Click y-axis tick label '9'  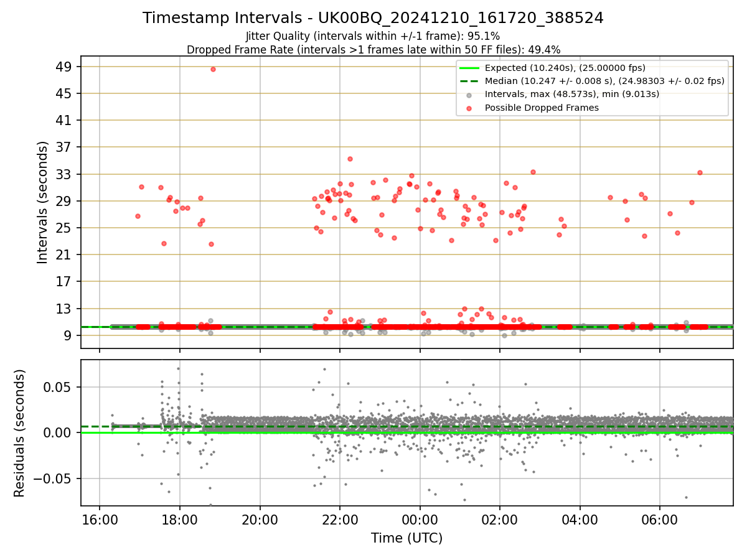(x=68, y=335)
